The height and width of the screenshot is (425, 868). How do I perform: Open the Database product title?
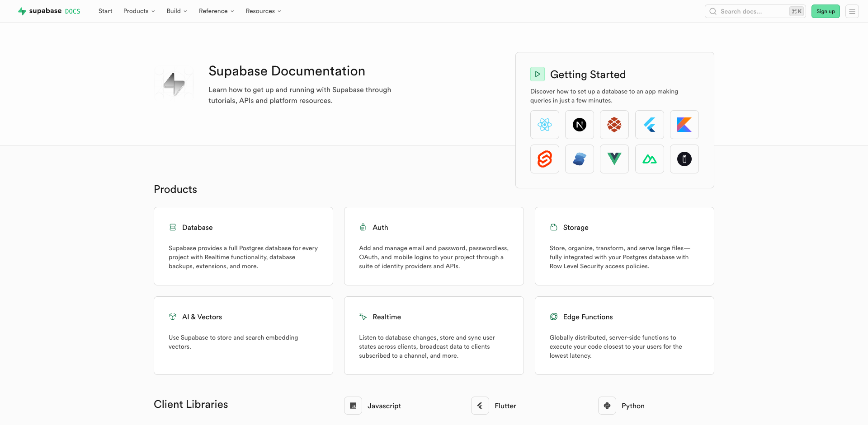click(x=197, y=228)
